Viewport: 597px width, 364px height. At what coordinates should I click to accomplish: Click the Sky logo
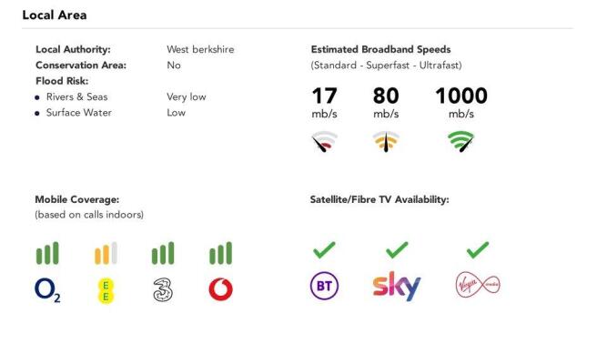point(397,286)
